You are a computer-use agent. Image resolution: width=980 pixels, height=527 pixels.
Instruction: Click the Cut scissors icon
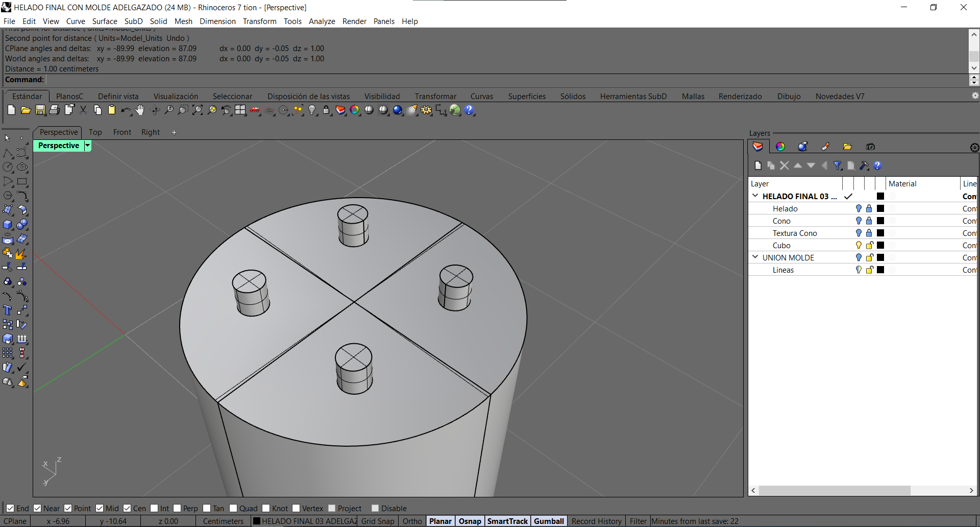(x=83, y=110)
